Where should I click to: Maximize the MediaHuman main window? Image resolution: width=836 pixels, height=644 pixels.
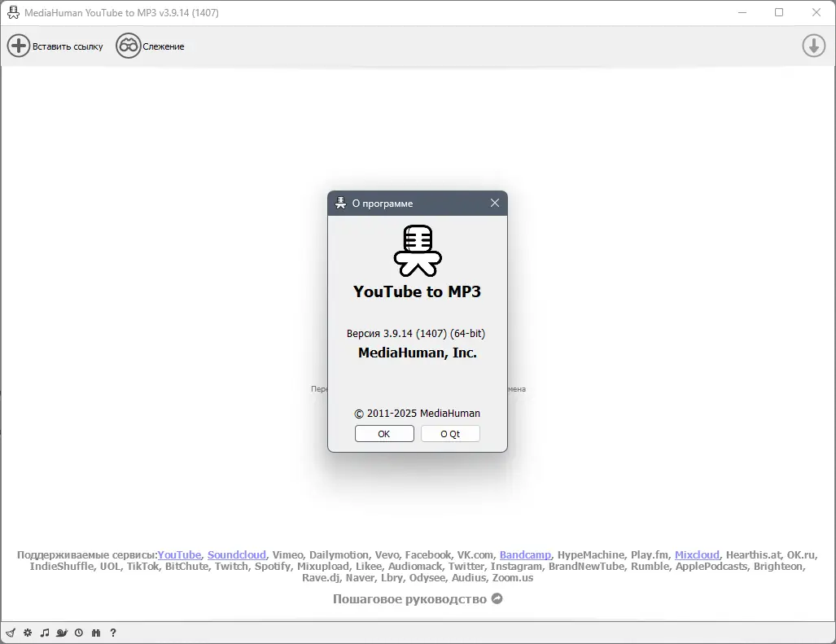(x=779, y=12)
